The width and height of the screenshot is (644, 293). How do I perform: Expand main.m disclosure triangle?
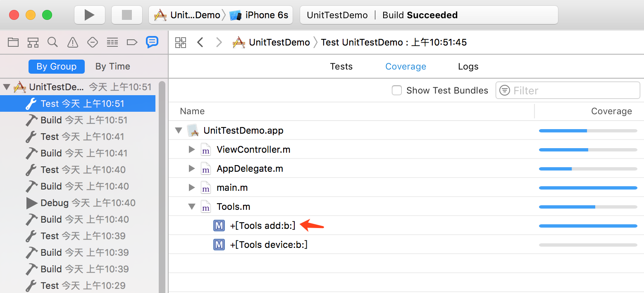pyautogui.click(x=191, y=187)
